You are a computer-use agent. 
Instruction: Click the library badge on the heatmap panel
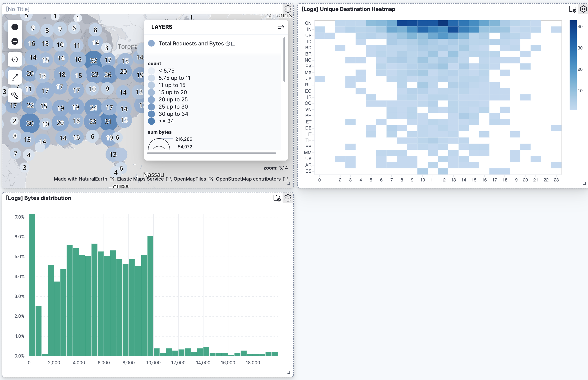coord(572,9)
